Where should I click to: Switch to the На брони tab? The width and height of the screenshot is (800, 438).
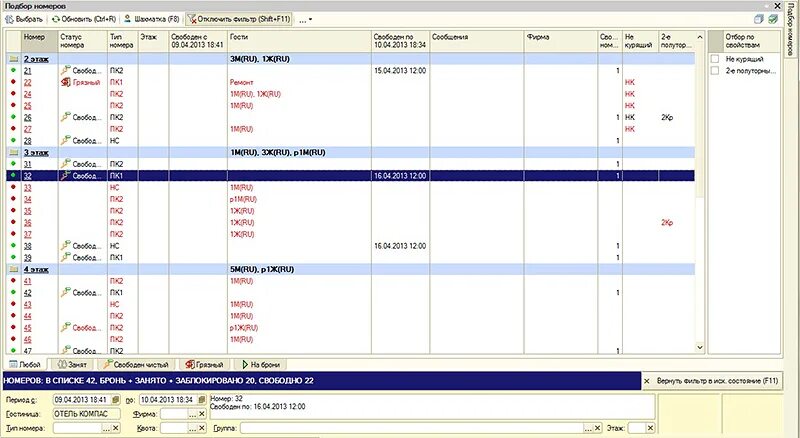point(260,364)
